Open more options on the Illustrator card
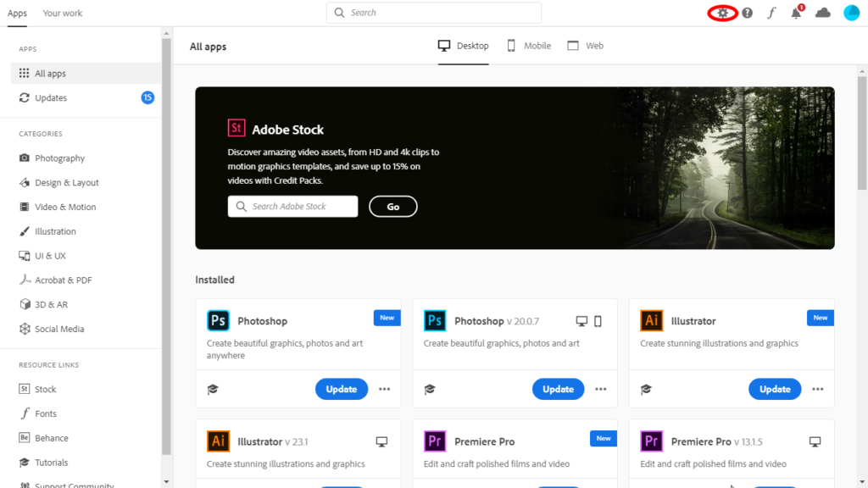This screenshot has height=488, width=868. point(818,389)
